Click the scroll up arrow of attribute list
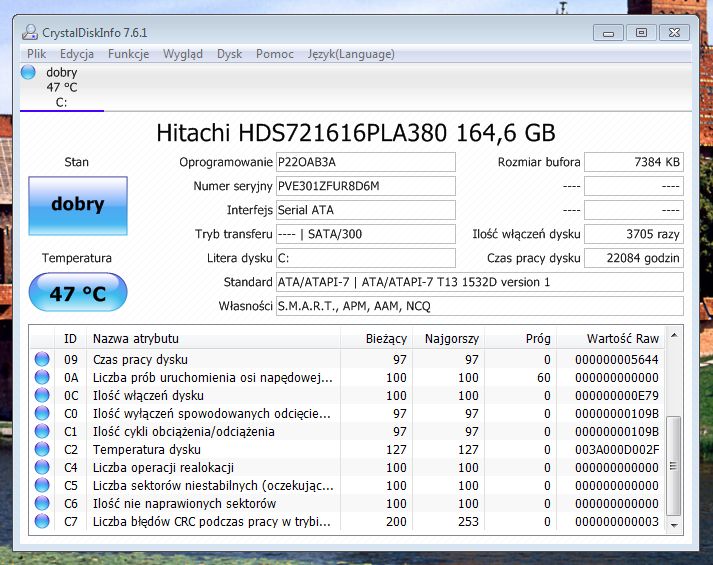 pyautogui.click(x=674, y=335)
